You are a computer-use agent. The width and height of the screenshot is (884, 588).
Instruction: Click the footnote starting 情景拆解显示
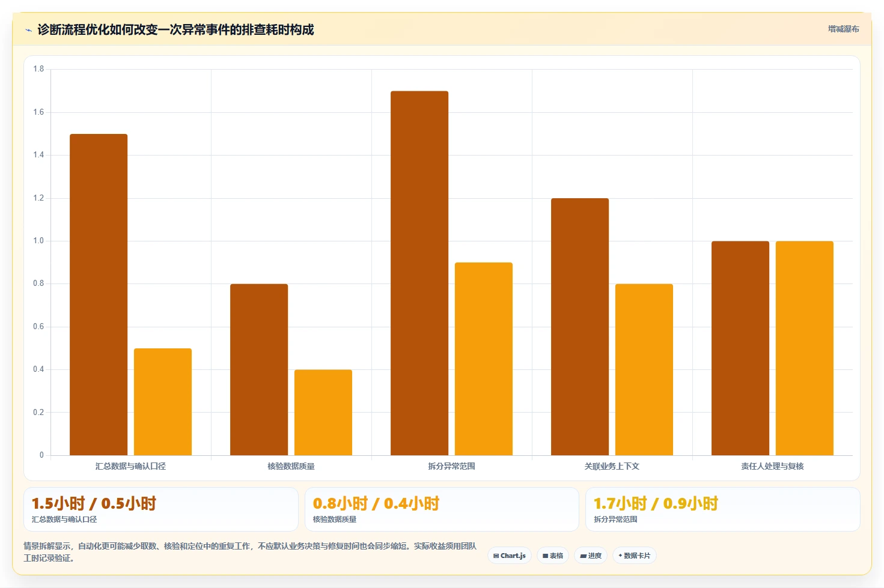249,552
